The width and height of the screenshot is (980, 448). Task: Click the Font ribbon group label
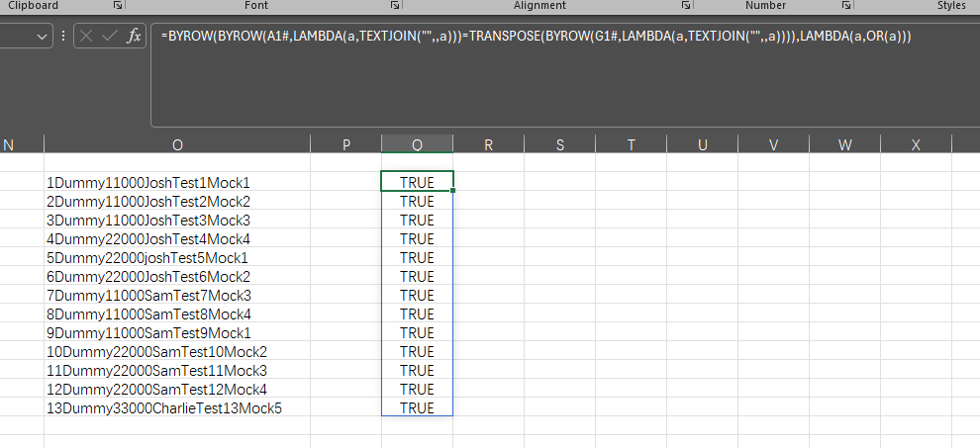click(256, 5)
